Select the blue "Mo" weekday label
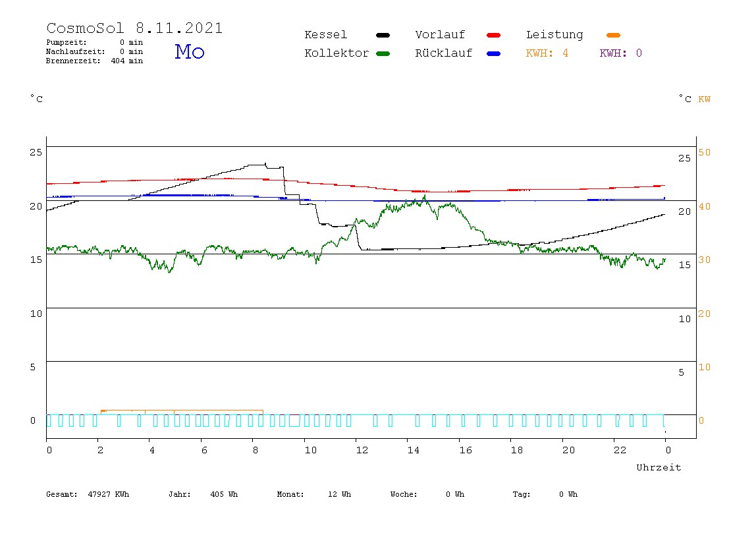The image size is (756, 535). (x=190, y=51)
